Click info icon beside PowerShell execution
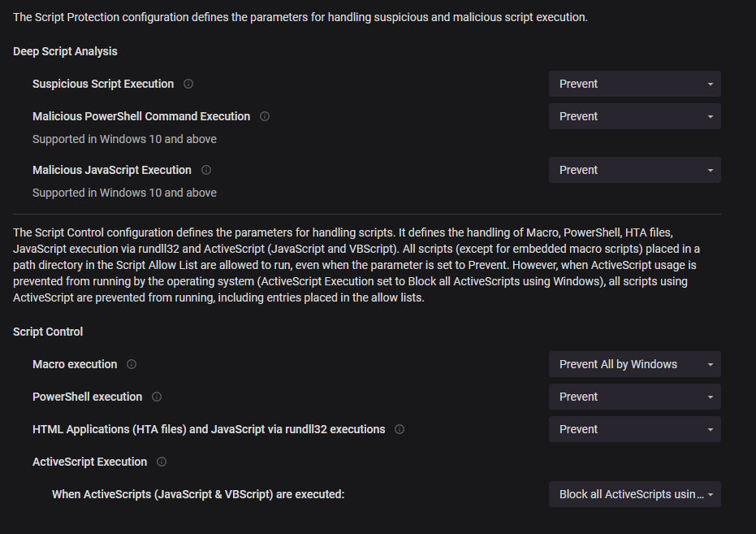Image resolution: width=756 pixels, height=534 pixels. (157, 397)
